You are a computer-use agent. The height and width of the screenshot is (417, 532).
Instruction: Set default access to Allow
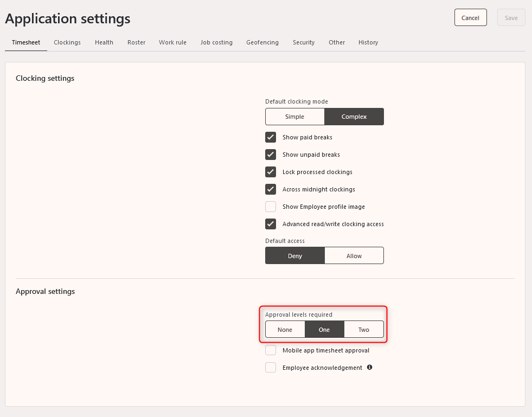[x=354, y=255]
